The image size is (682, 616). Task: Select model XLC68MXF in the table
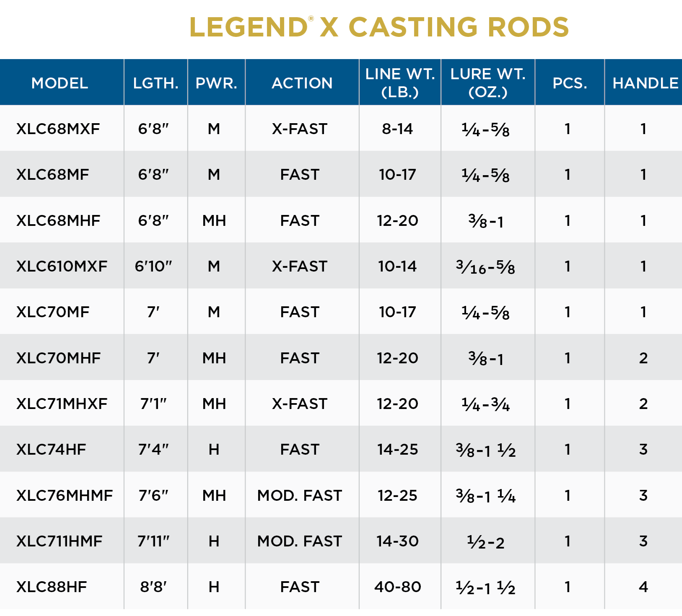coord(58,129)
